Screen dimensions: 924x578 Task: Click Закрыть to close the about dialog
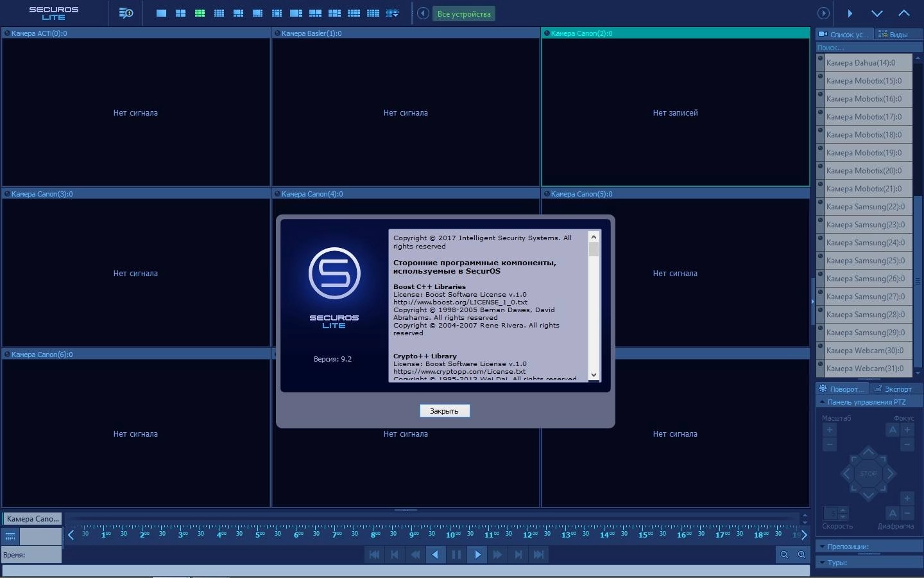[x=445, y=411]
